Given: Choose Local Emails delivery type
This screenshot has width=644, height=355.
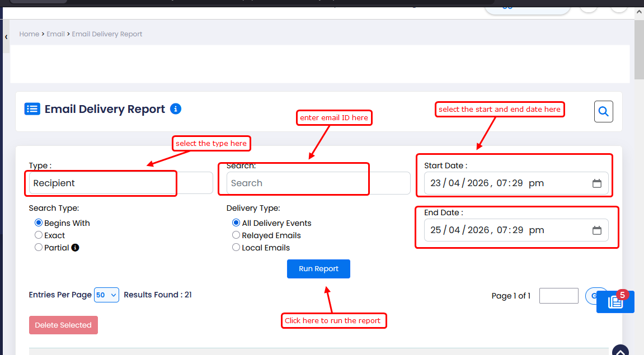Looking at the screenshot, I should click(x=236, y=248).
